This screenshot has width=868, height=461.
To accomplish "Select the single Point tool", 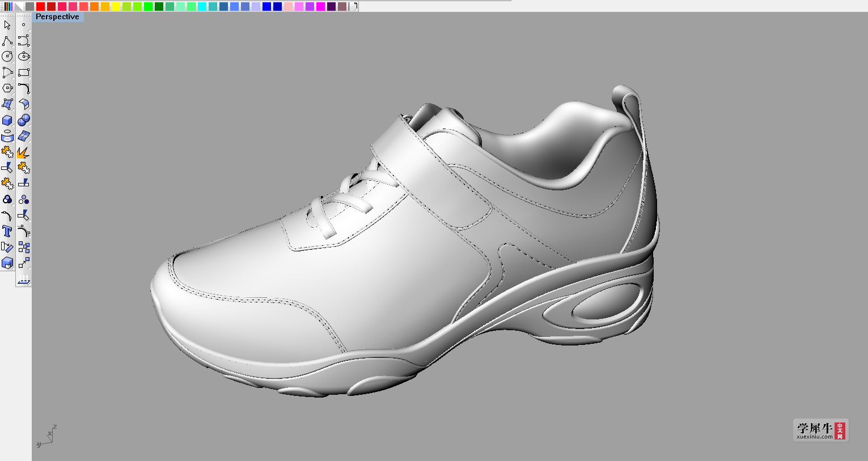I will pyautogui.click(x=23, y=25).
